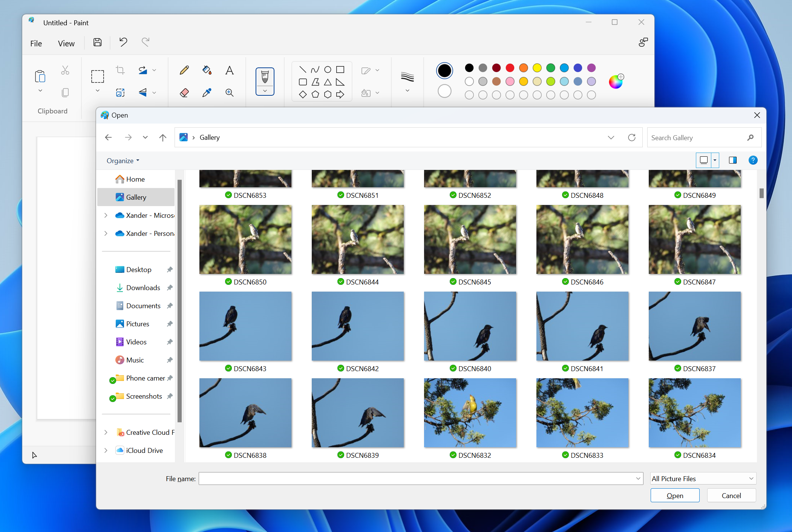Enable the preview pane toggle in dialog

[732, 160]
